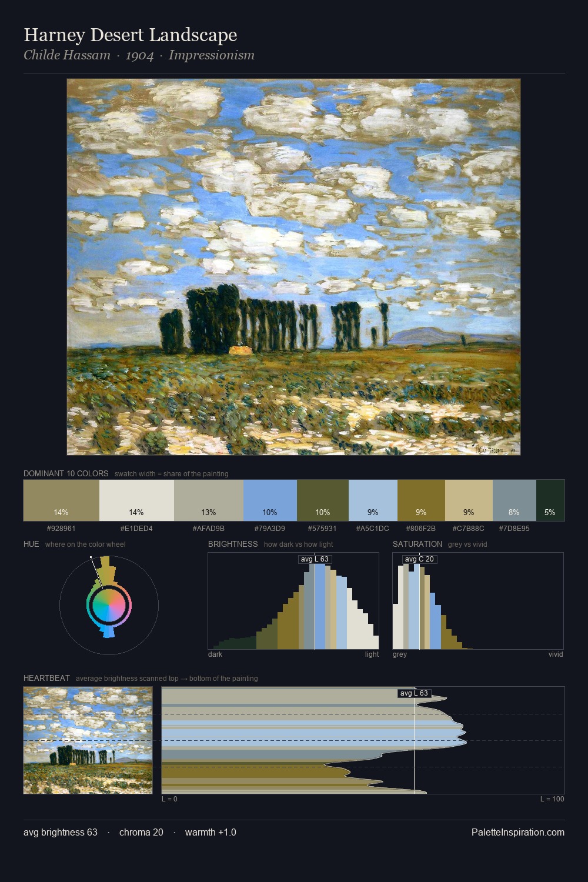The image size is (588, 882).
Task: Click the 'dark' axis label
Action: [x=215, y=654]
